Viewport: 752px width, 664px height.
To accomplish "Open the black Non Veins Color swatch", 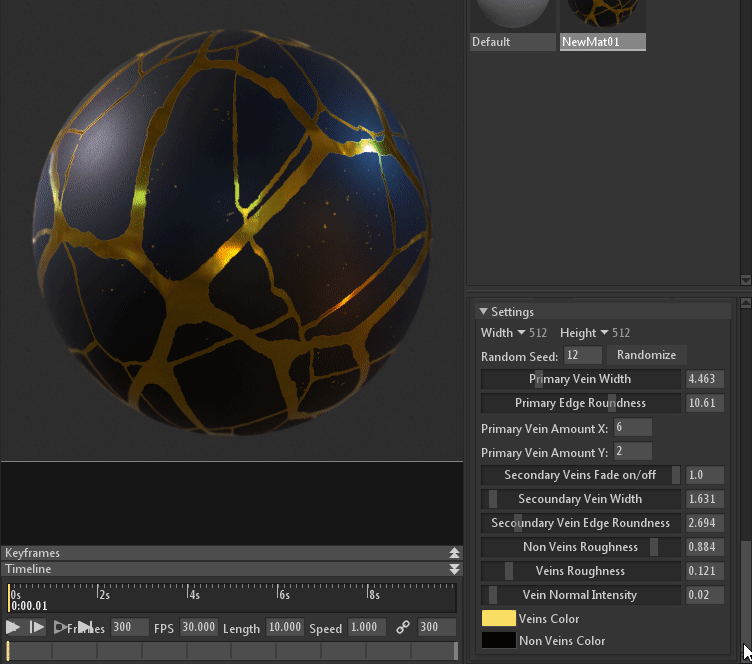I will [x=499, y=641].
